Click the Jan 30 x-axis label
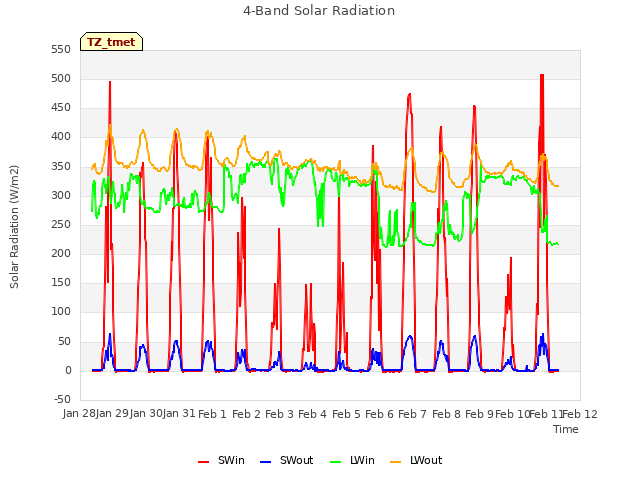Screen dimensions: 640x480 click(146, 414)
